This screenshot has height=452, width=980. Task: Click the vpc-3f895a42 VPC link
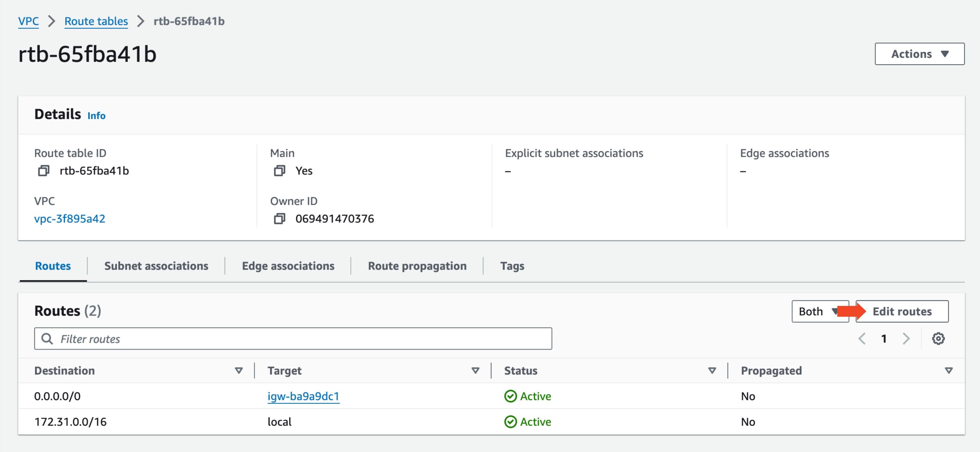tap(70, 218)
